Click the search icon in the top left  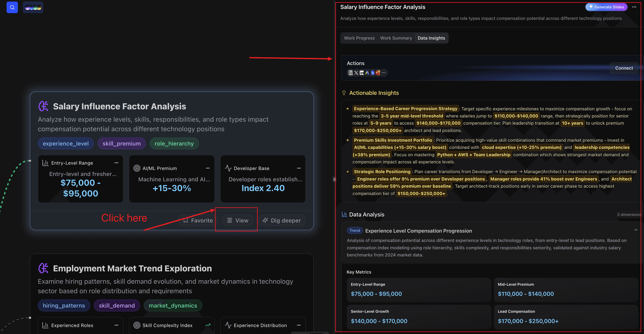[12, 7]
